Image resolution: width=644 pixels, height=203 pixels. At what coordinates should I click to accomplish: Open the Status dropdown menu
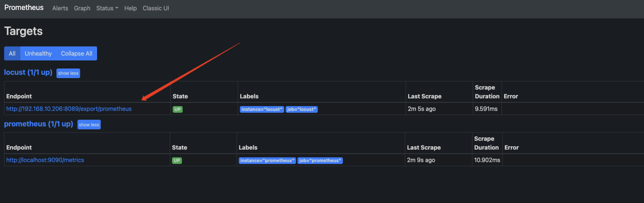pyautogui.click(x=107, y=8)
